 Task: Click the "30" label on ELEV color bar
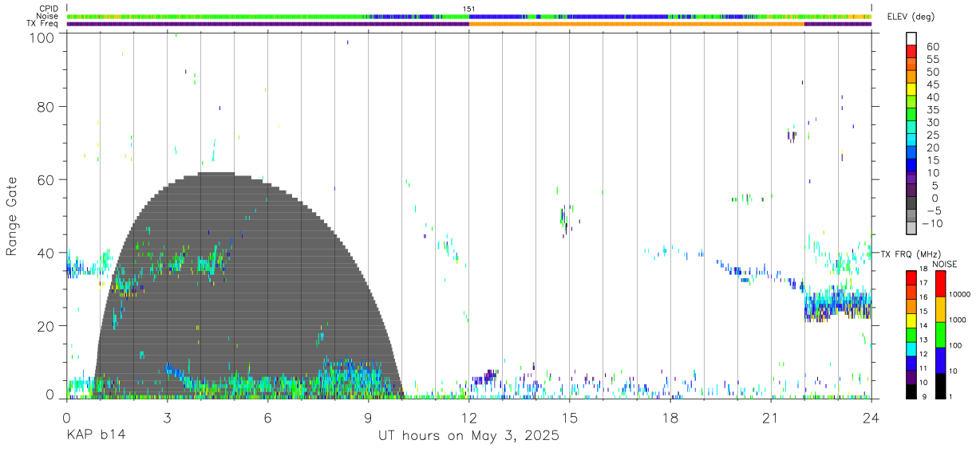pos(932,122)
